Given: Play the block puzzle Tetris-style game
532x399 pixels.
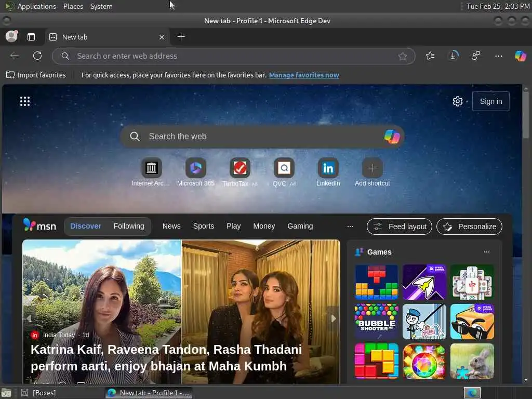Looking at the screenshot, I should click(376, 282).
